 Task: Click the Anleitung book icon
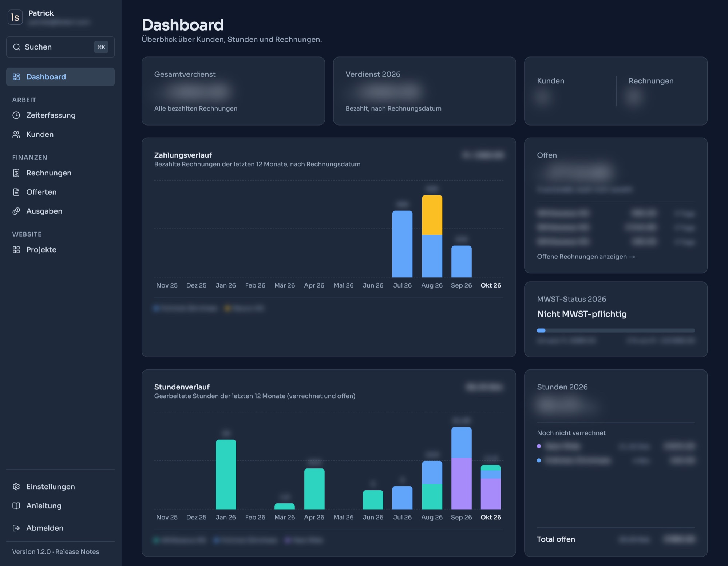16,506
